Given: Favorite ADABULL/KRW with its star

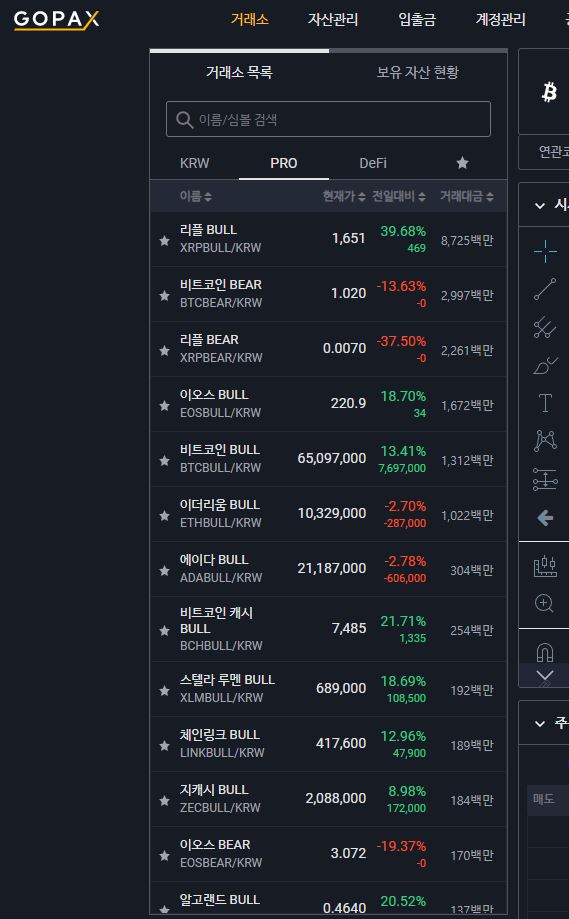Looking at the screenshot, I should 165,571.
